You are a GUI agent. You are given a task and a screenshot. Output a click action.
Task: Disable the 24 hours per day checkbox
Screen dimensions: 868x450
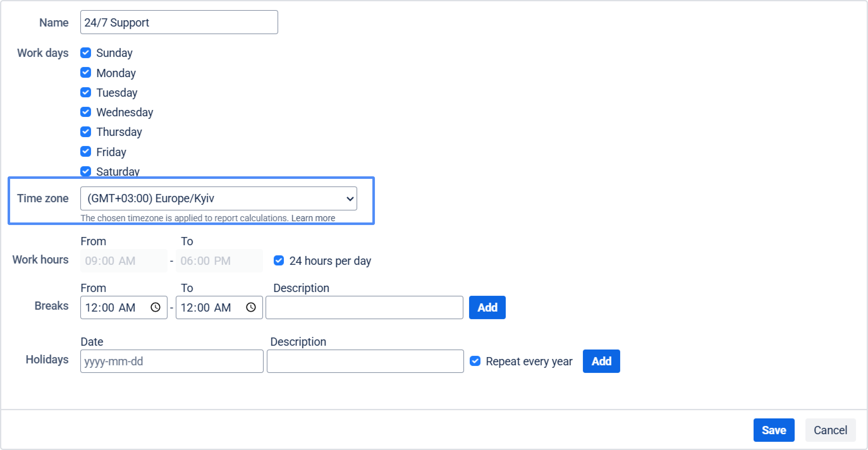pos(279,260)
